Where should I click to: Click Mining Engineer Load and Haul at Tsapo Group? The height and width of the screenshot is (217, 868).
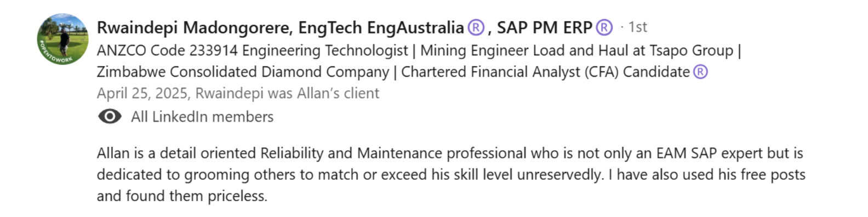pyautogui.click(x=576, y=50)
